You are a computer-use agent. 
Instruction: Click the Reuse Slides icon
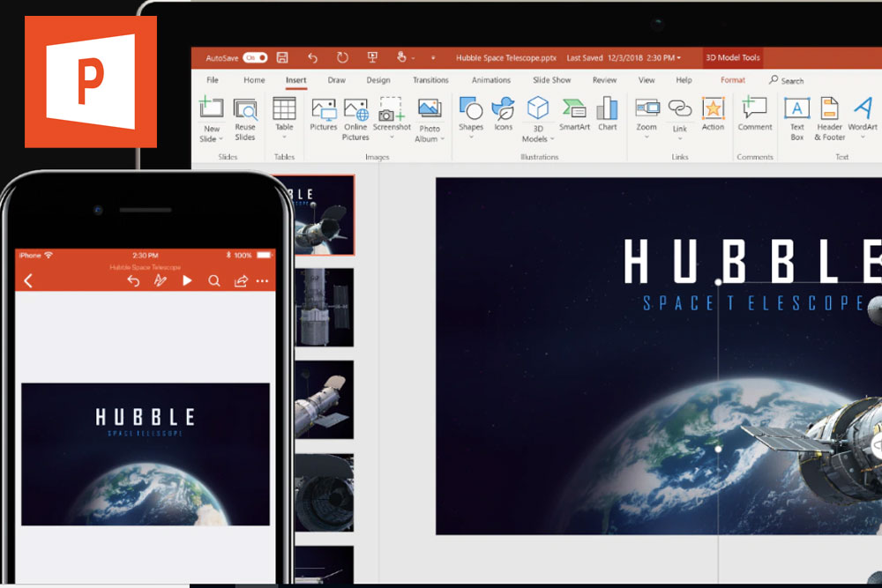click(245, 109)
